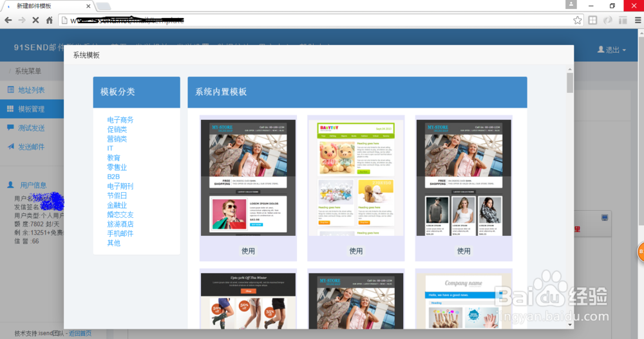Open 模板管理 in sidebar
The image size is (644, 339).
point(32,109)
